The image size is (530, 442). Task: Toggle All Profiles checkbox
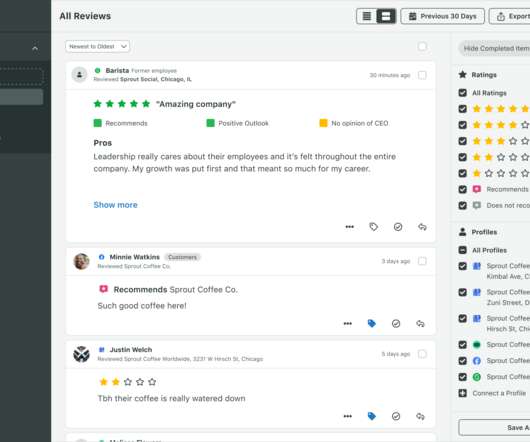click(462, 250)
